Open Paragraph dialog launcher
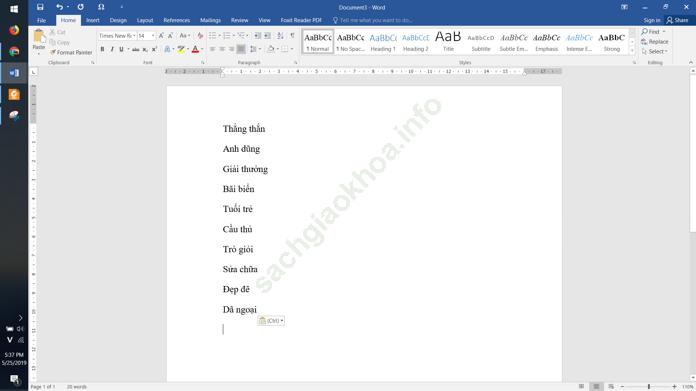This screenshot has height=391, width=696. tap(296, 63)
